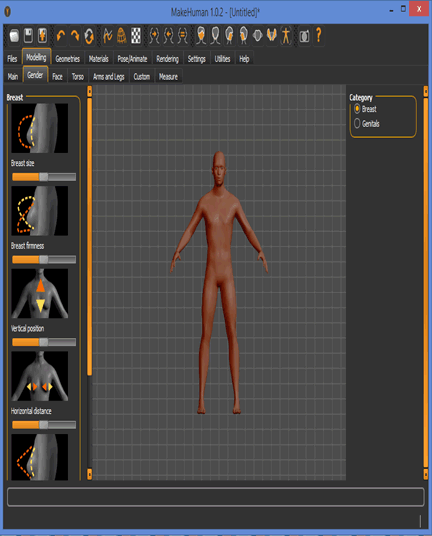
Task: Toggle the smooth subdivision dome icon
Action: click(x=122, y=35)
